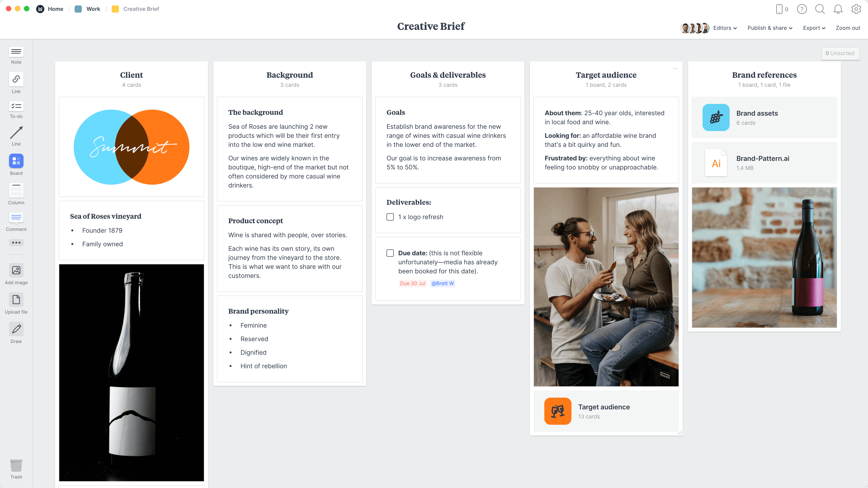868x488 pixels.
Task: Toggle the 1 x logo refresh checkbox
Action: 390,216
